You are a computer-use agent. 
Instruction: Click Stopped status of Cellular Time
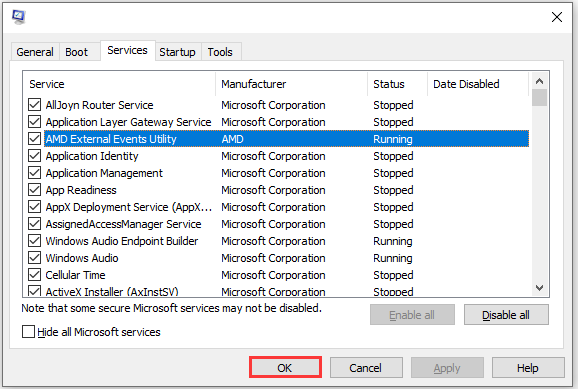click(x=393, y=275)
